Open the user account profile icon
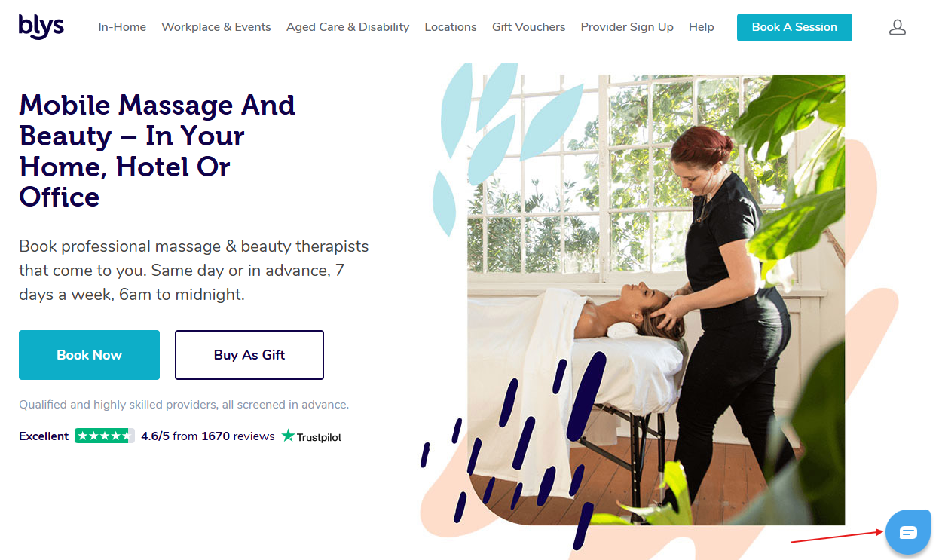This screenshot has width=939, height=560. coord(897,28)
